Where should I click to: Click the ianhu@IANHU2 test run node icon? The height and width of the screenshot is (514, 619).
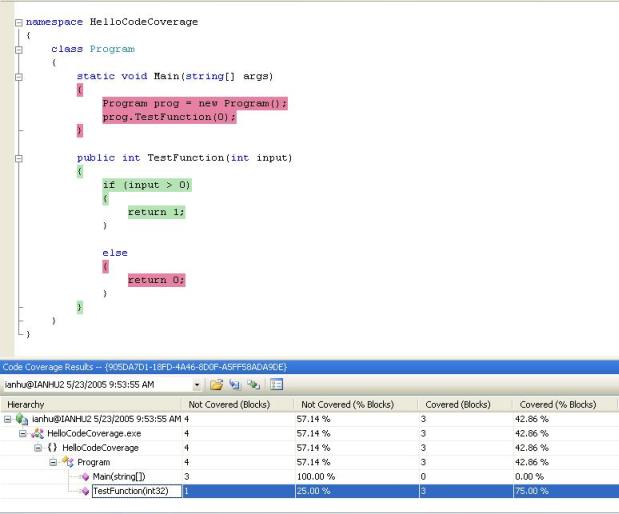pyautogui.click(x=21, y=419)
